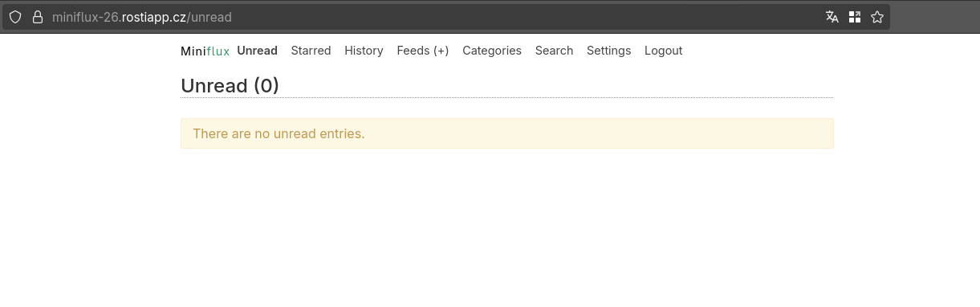The width and height of the screenshot is (980, 307).
Task: Open site security padlock info
Action: (37, 17)
